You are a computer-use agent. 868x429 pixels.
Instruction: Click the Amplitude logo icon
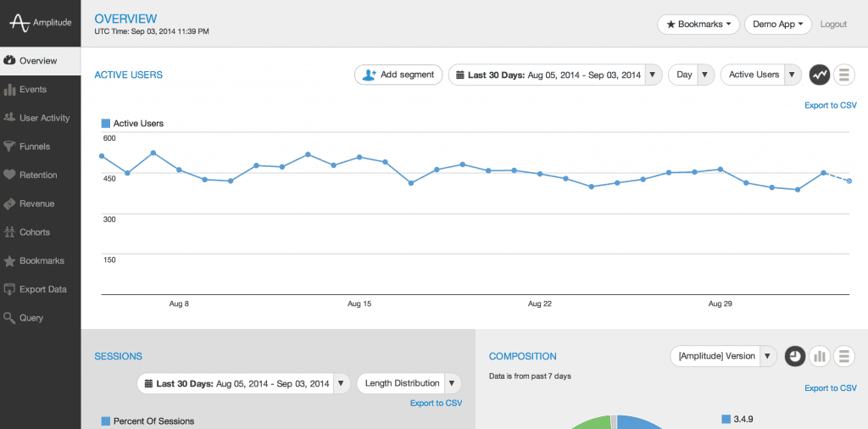point(19,23)
